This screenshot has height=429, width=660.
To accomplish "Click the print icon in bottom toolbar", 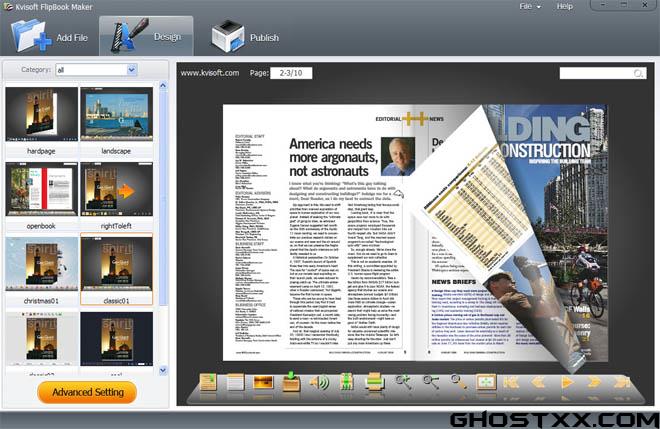I will tap(375, 383).
